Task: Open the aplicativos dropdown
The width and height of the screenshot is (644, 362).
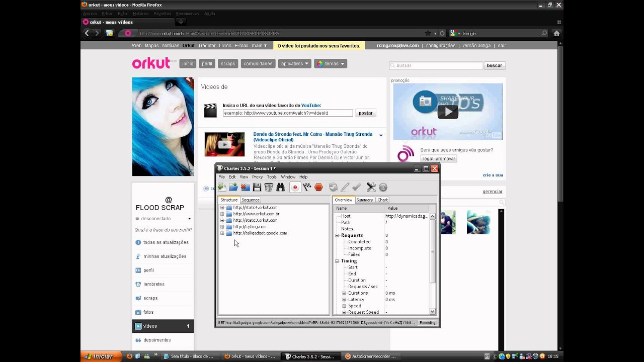Action: click(295, 64)
